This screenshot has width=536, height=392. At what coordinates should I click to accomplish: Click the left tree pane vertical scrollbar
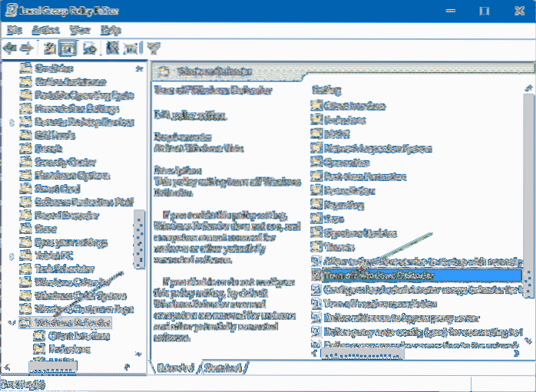click(139, 238)
